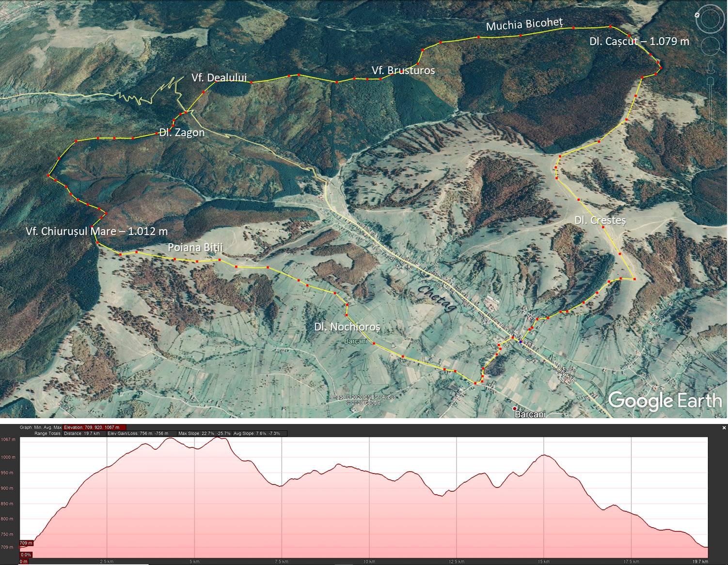
Task: Click the elevation graph at the 7.5 km dip
Action: (x=280, y=486)
